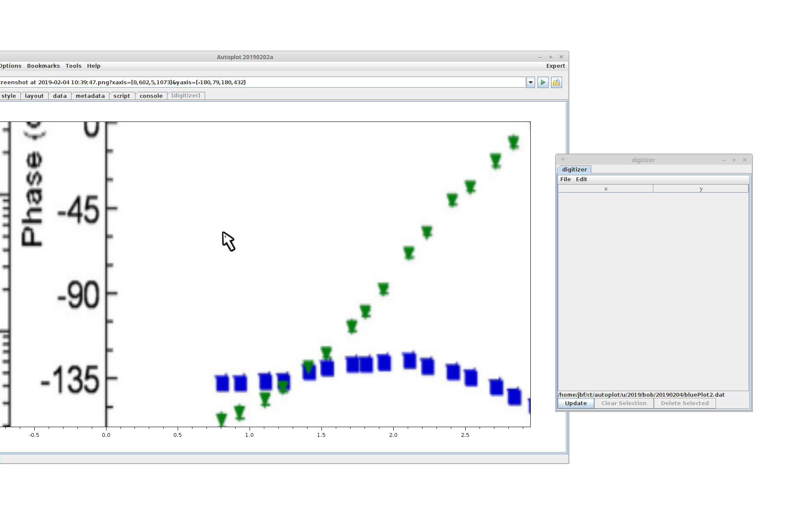Maximize the Autoplot main window
This screenshot has height=508, width=812.
551,57
